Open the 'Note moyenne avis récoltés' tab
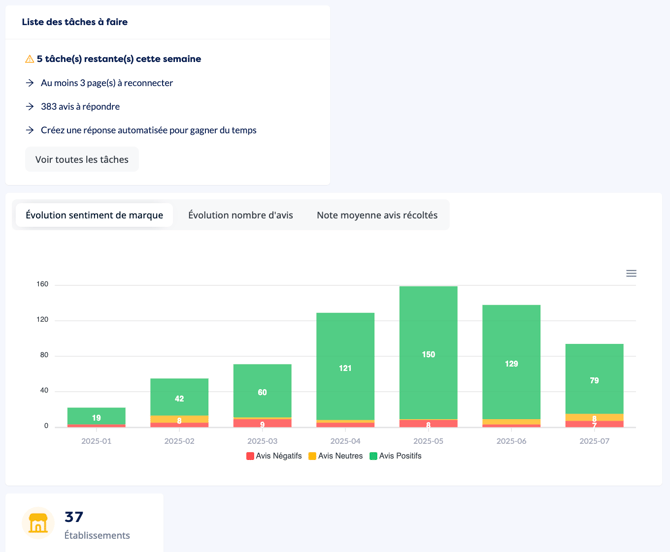The width and height of the screenshot is (670, 552). 377,215
